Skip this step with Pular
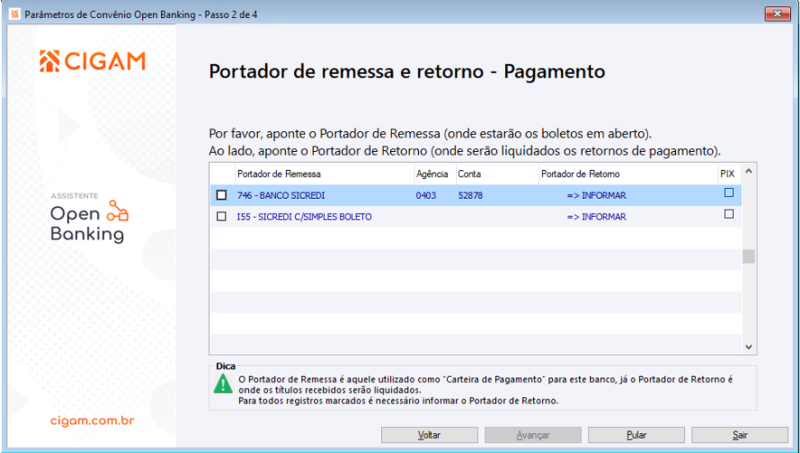The image size is (800, 453). (636, 435)
